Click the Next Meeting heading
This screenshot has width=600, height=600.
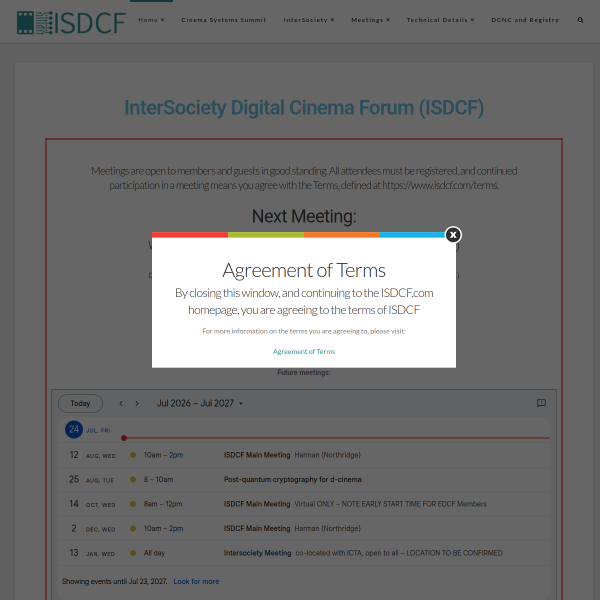[304, 216]
